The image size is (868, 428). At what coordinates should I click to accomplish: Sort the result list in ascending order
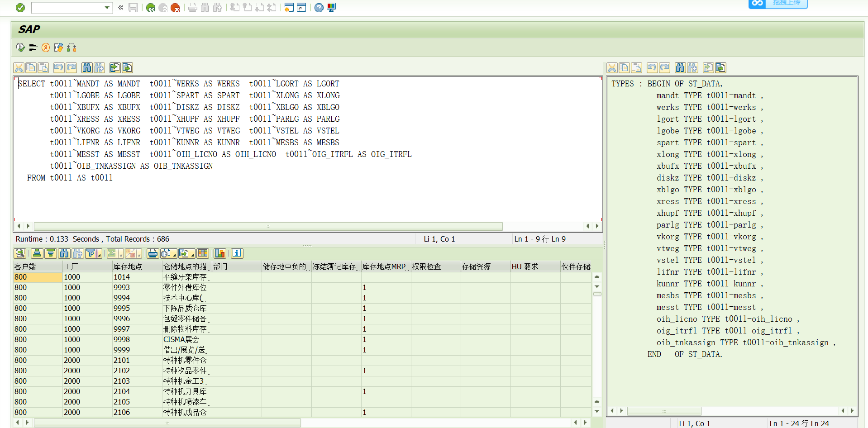point(37,253)
